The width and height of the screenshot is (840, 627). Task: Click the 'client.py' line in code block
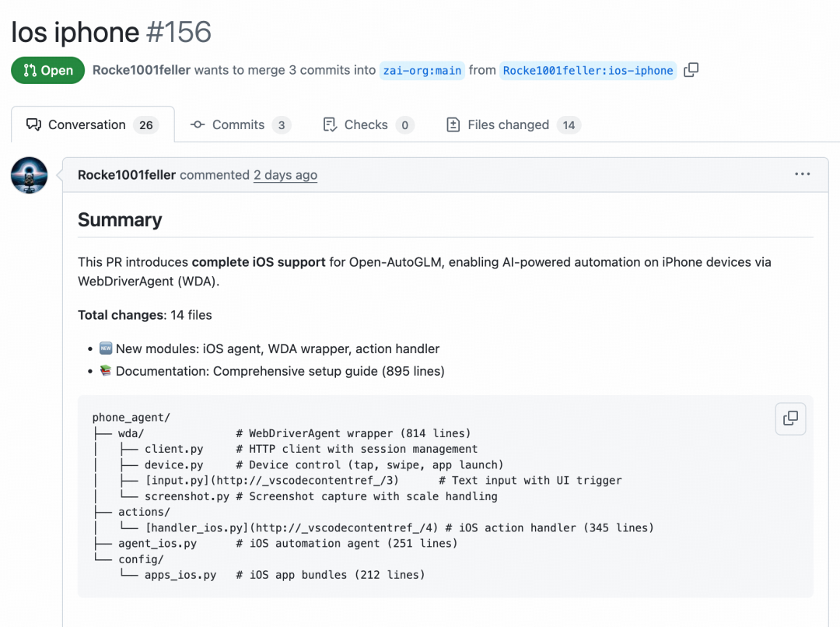(285, 449)
